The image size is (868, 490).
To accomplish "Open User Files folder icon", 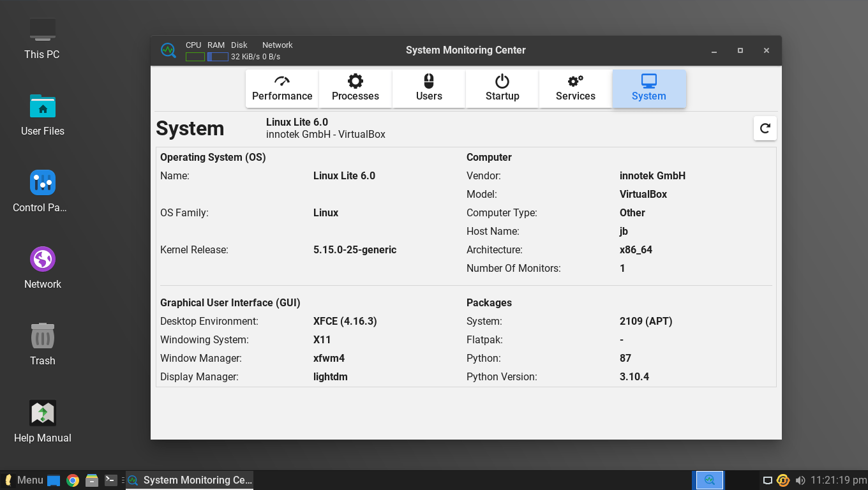I will click(x=43, y=115).
